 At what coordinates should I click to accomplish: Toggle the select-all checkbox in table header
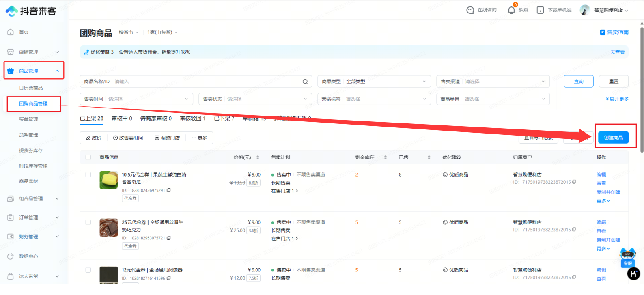coord(88,157)
